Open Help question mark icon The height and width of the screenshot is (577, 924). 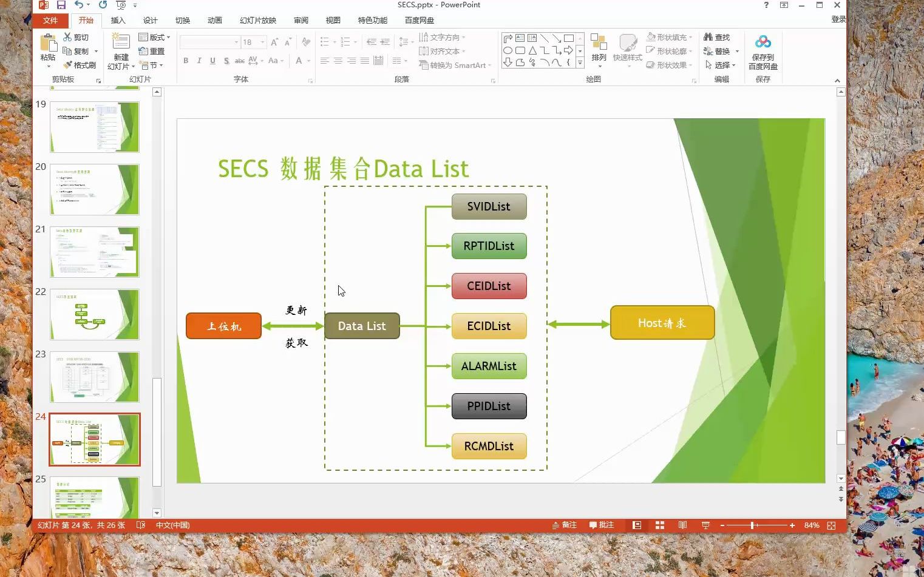tap(766, 5)
